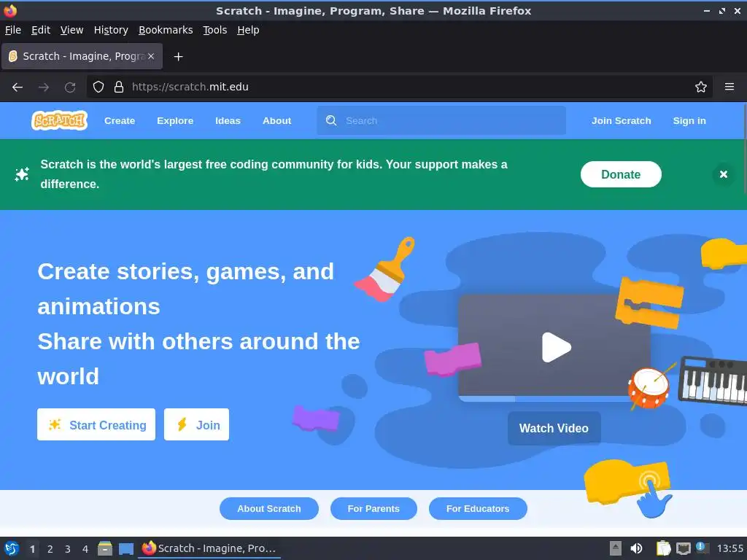Click the drum illustration
This screenshot has width=747, height=560.
[x=650, y=388]
